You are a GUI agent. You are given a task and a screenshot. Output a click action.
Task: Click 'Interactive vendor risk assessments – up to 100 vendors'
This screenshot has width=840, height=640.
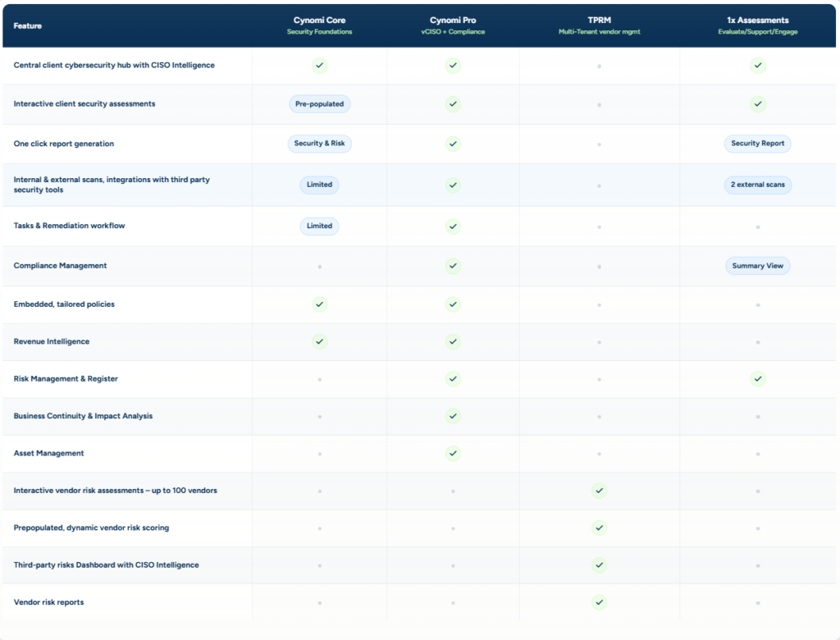(x=115, y=491)
